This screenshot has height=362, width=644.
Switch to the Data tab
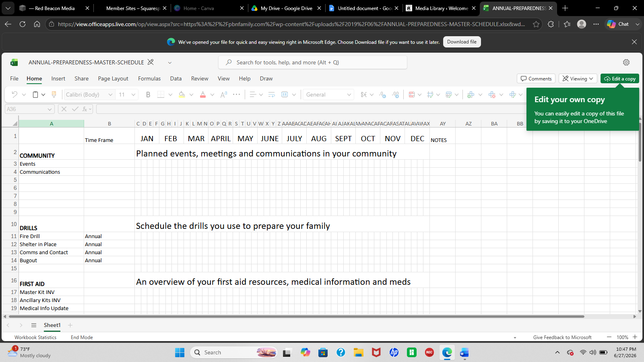click(176, 78)
